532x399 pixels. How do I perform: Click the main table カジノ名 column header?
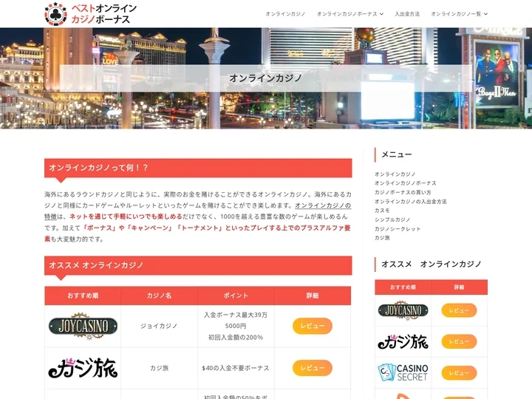click(x=159, y=296)
